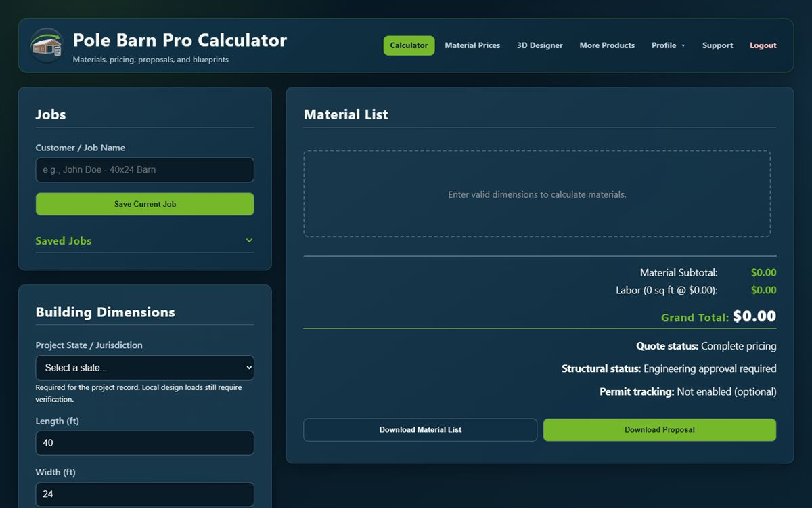This screenshot has height=508, width=812.
Task: Open the Support page
Action: click(x=717, y=45)
